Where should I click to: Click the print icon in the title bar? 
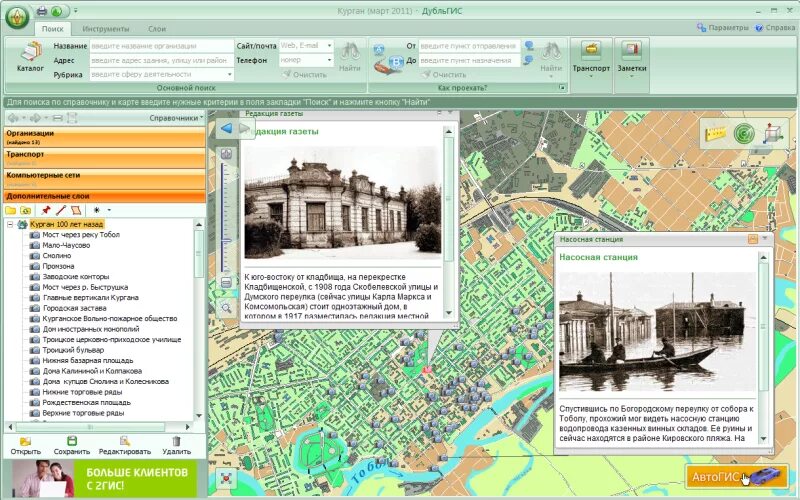42,11
